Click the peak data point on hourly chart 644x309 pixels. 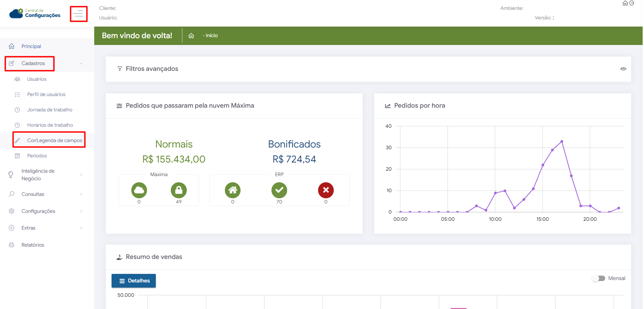coord(562,141)
